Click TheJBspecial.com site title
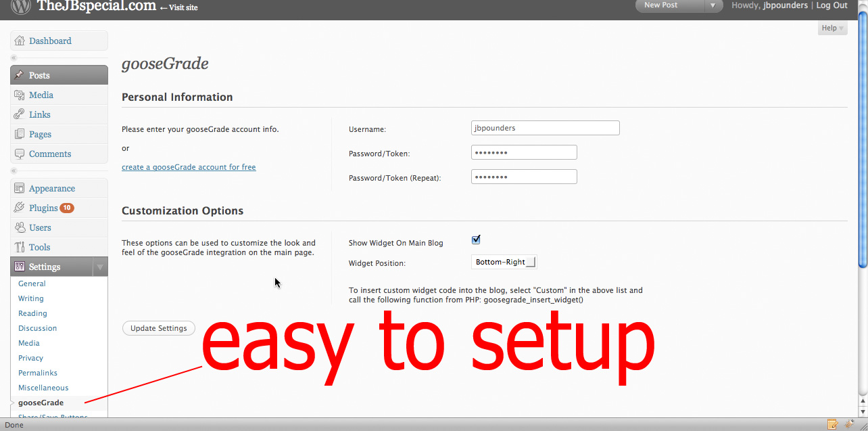The width and height of the screenshot is (868, 431). point(96,6)
